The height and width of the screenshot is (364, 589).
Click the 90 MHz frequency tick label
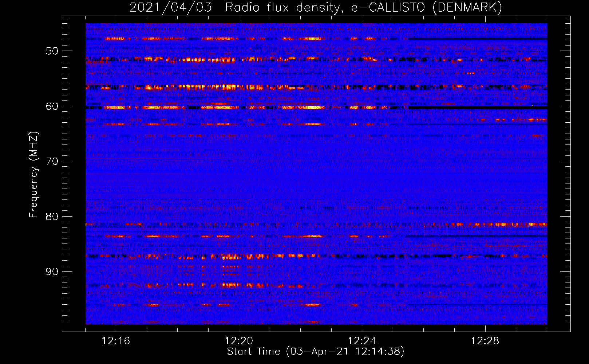[52, 272]
